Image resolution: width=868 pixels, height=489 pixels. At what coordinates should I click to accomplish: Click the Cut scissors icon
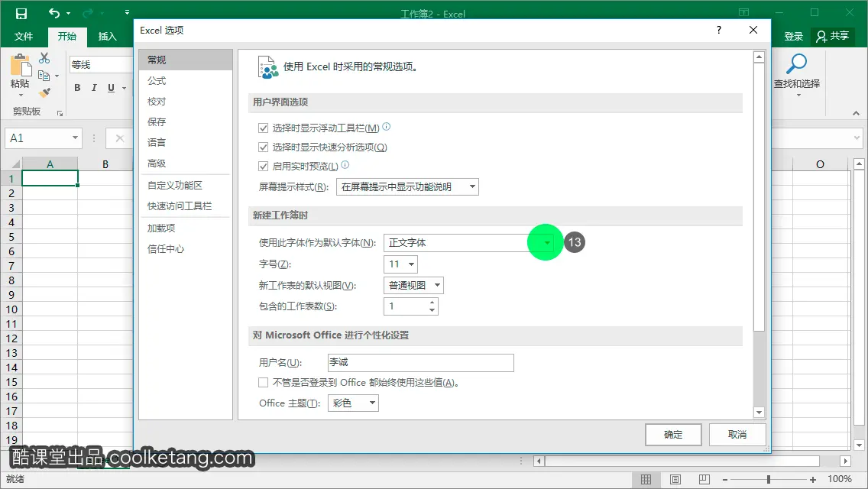click(x=44, y=58)
